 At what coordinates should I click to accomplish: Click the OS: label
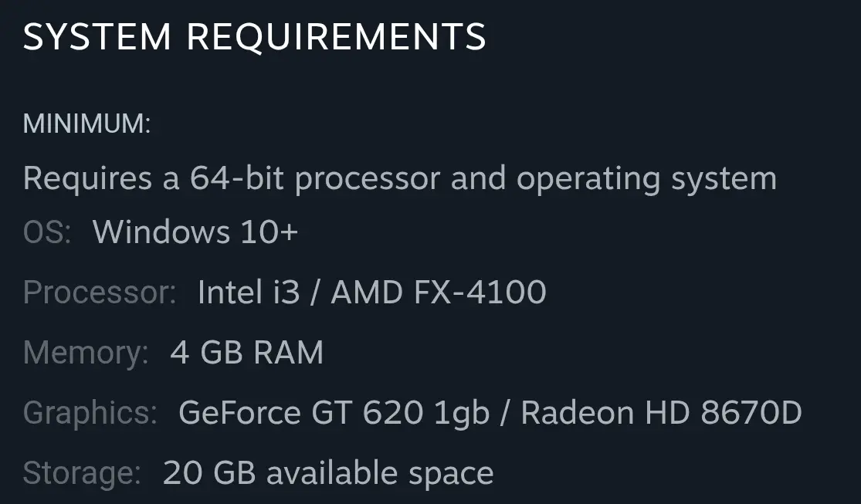click(47, 232)
